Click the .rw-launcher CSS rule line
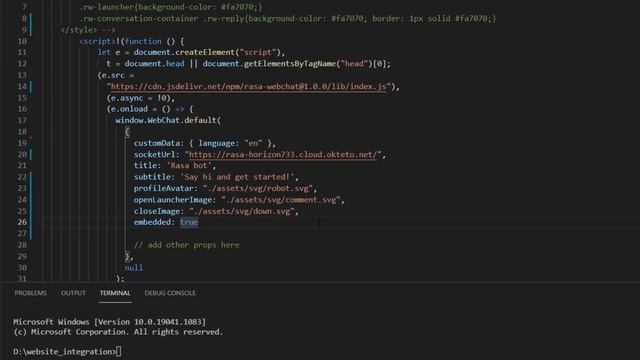 point(171,7)
